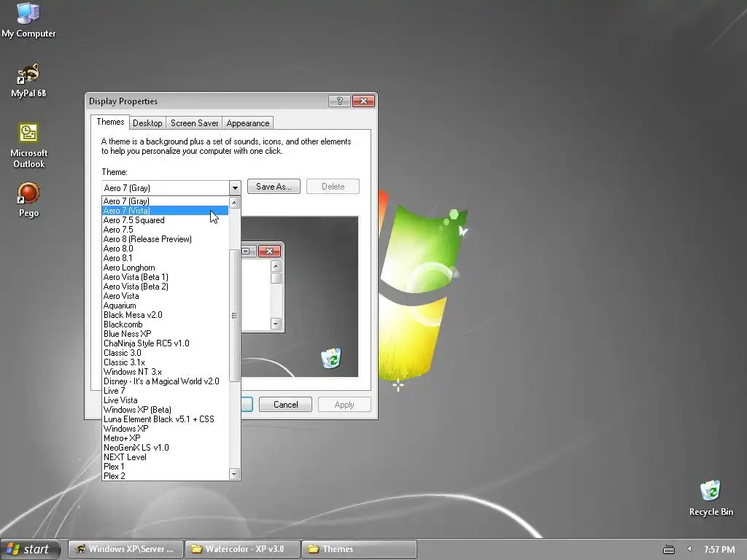Select Live 7 theme
747x560 pixels.
(x=166, y=391)
